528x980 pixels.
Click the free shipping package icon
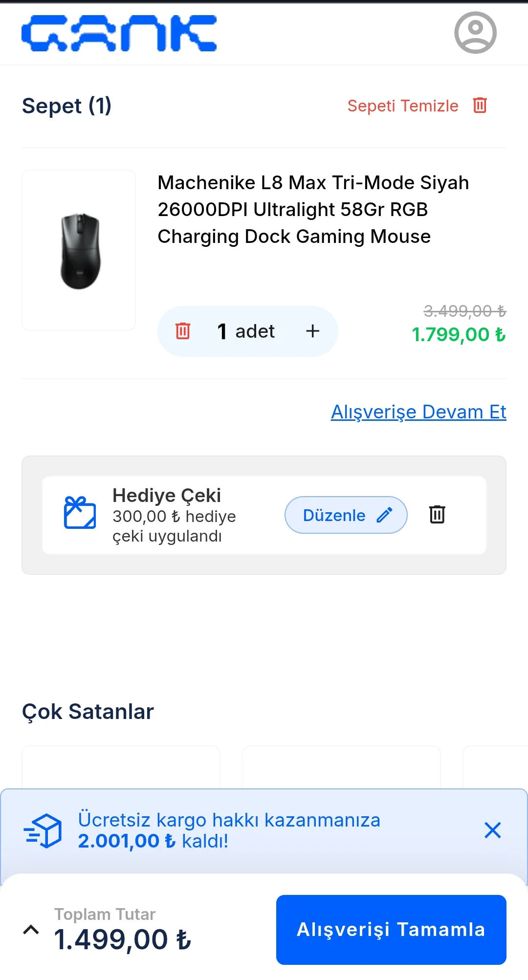[x=43, y=830]
